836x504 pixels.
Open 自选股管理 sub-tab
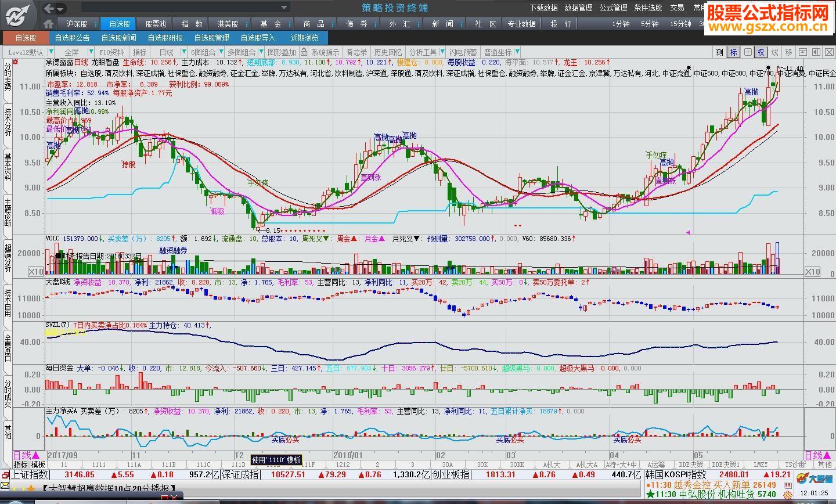point(212,38)
